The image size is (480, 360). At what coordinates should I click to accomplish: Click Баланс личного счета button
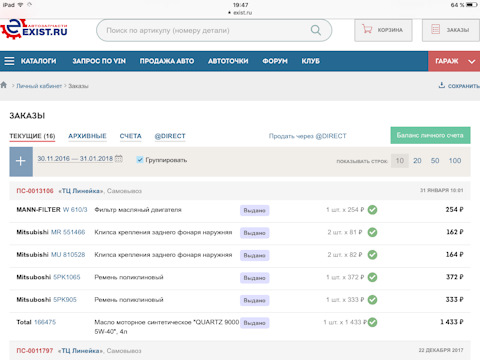(x=430, y=135)
